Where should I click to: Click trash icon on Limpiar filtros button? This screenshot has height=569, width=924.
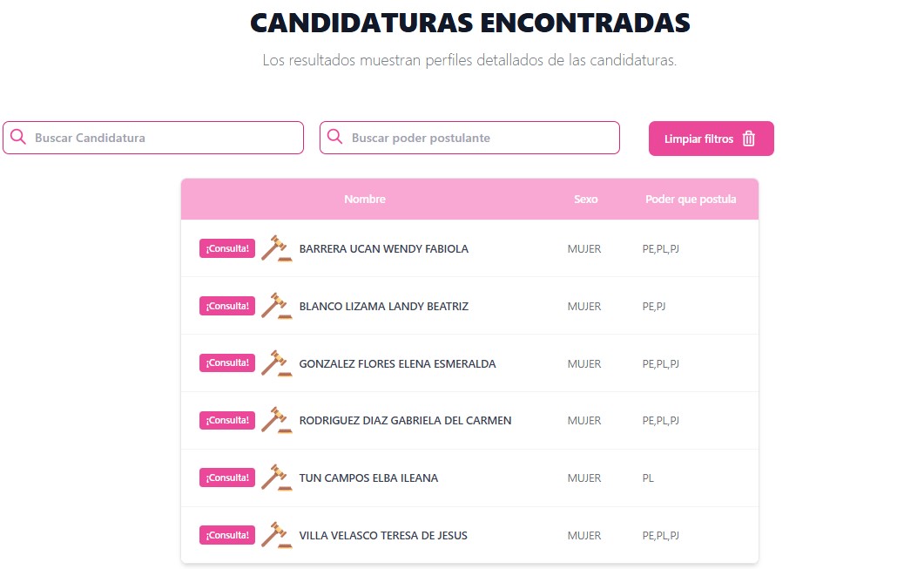(x=749, y=139)
